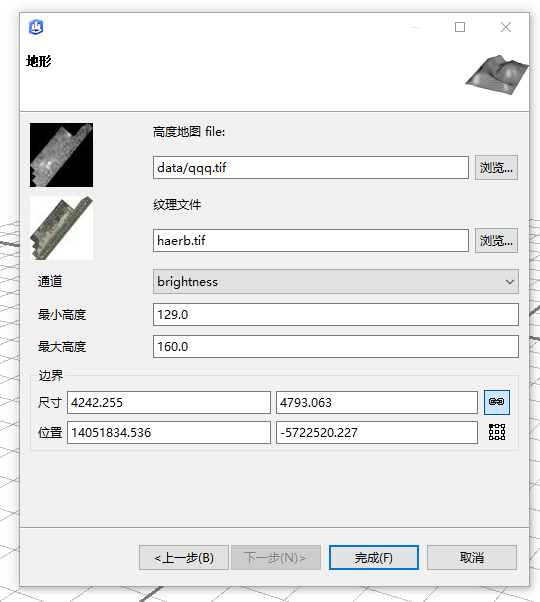Click the 通道 label

click(x=50, y=281)
